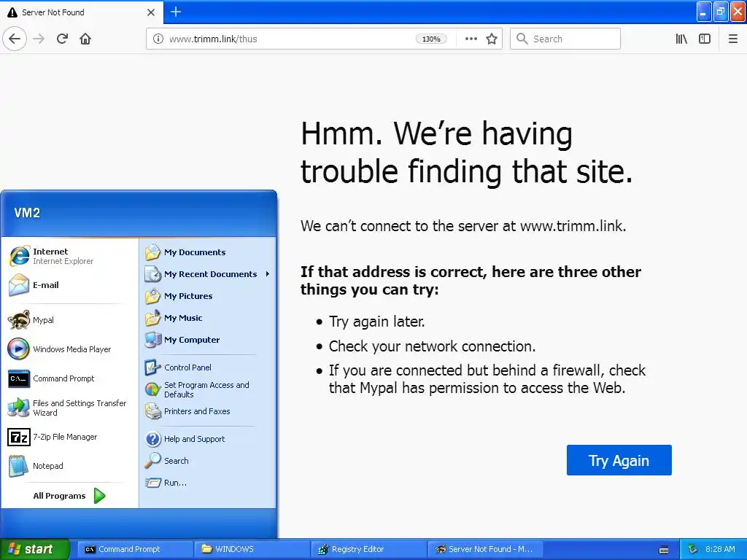Open My Computer
This screenshot has height=560, width=747.
point(208,340)
